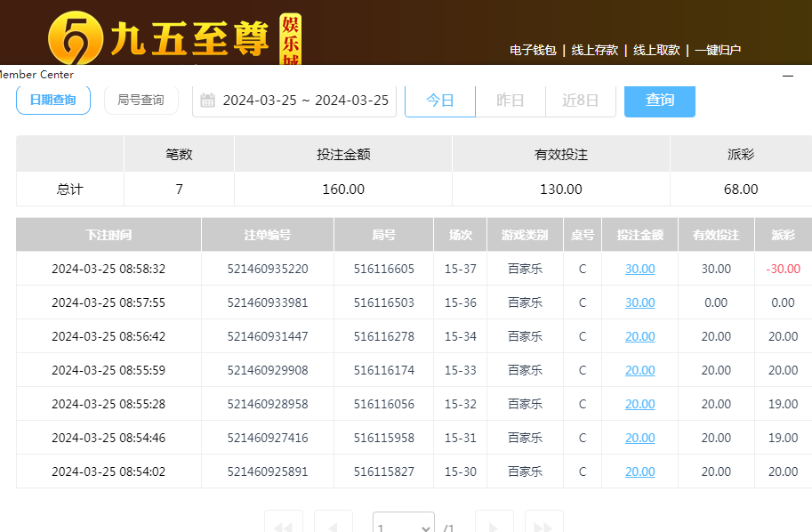The image size is (812, 532).
Task: Click session 15-37 cell
Action: (x=461, y=269)
